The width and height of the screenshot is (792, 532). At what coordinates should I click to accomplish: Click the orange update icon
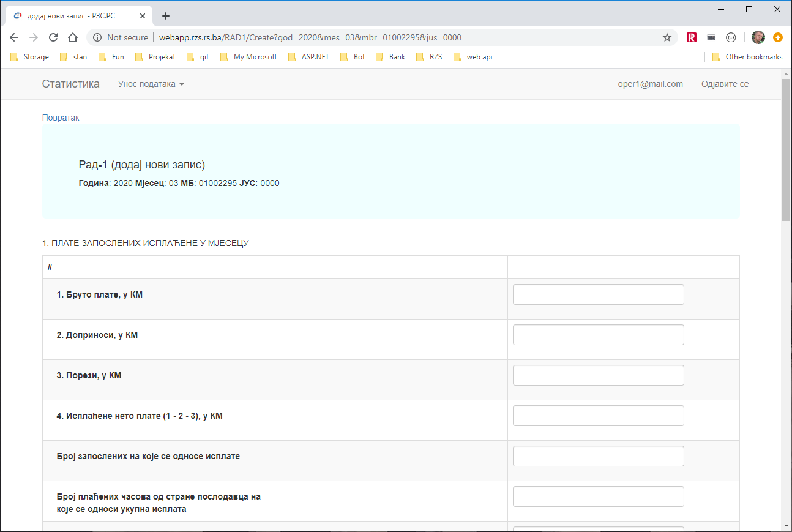[778, 37]
